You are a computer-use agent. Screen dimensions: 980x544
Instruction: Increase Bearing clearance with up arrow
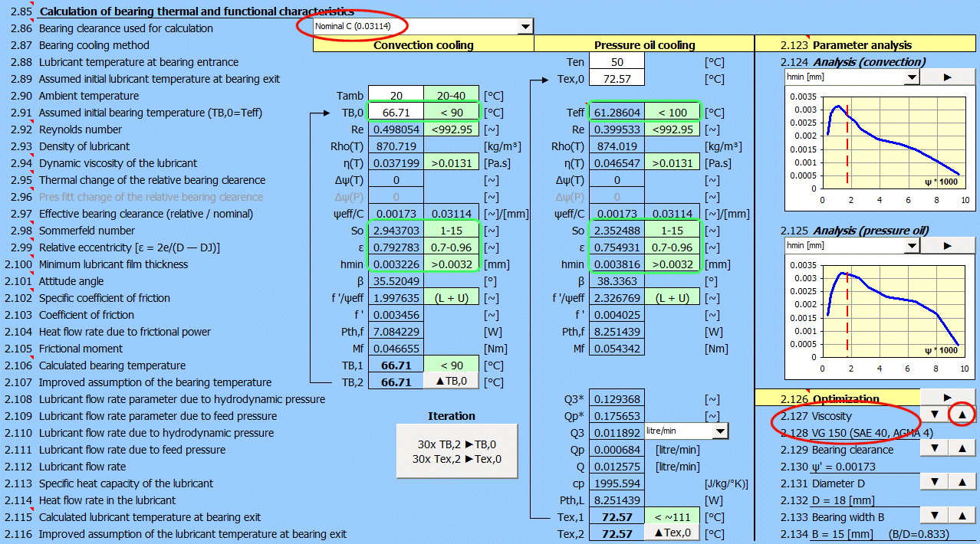pos(961,448)
